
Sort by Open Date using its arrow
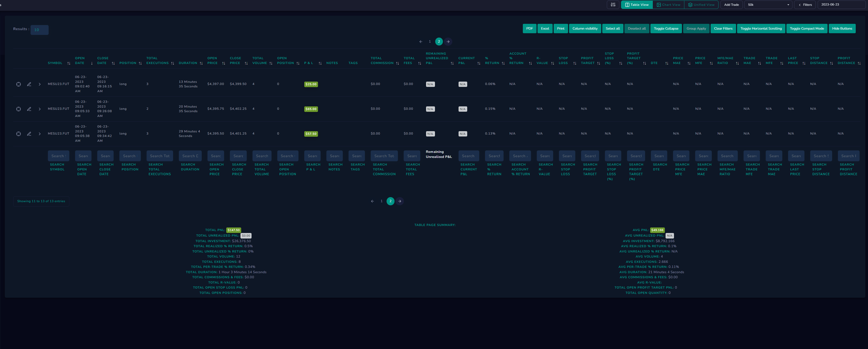point(92,63)
